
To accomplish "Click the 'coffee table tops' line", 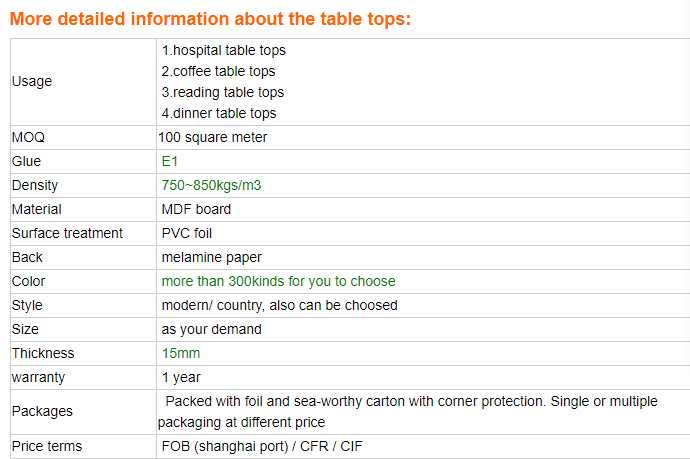I will click(x=218, y=71).
